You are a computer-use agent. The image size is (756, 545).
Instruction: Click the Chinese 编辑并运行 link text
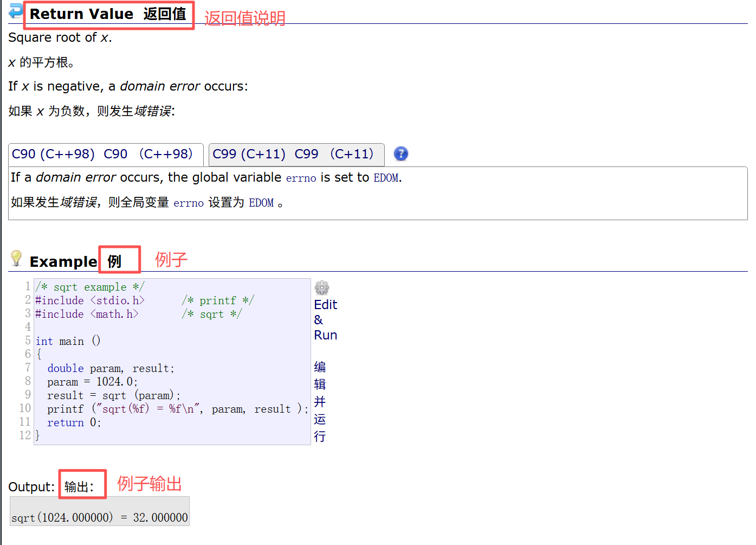(320, 402)
